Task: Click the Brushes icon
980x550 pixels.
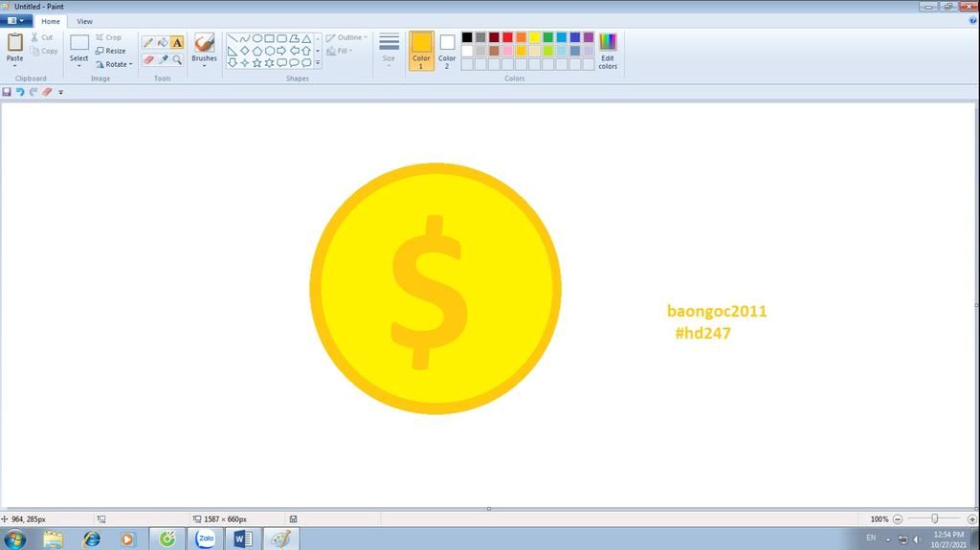Action: tap(205, 42)
